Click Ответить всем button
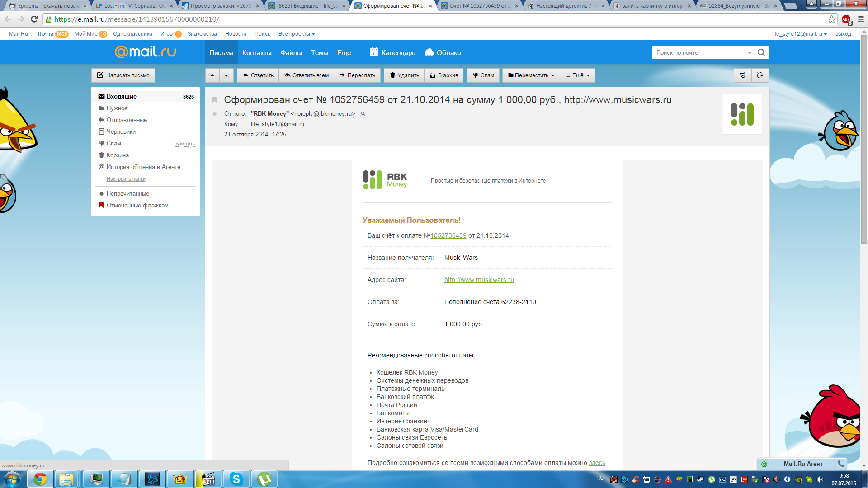The image size is (868, 488). [x=307, y=75]
